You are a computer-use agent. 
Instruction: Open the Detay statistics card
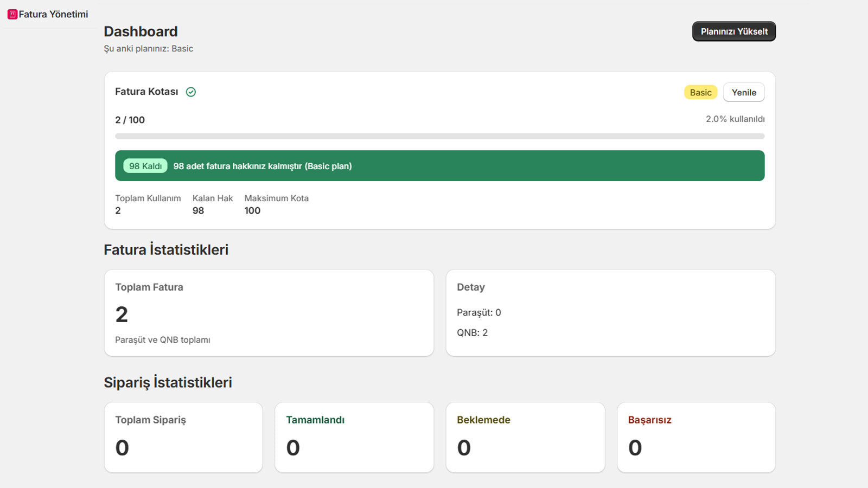tap(610, 313)
